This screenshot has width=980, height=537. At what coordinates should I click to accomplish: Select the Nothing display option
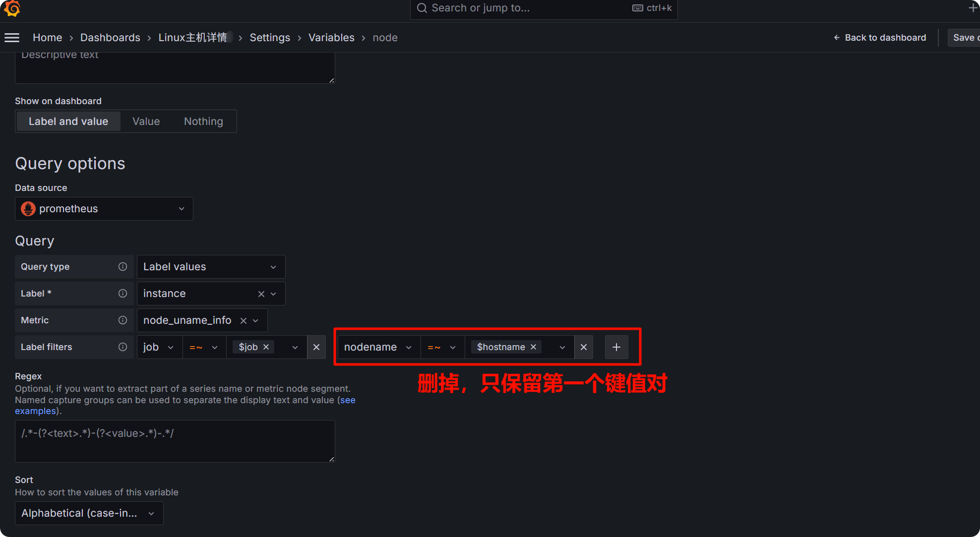click(203, 121)
